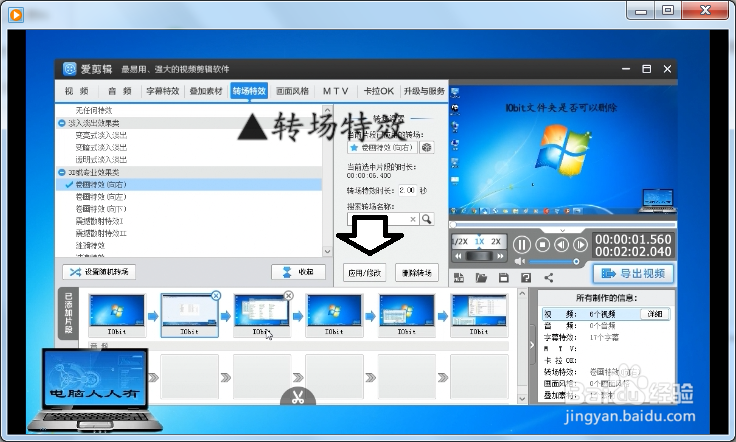Click the shuffle icon on 设置随机转场 button
This screenshot has height=442, width=736.
coord(75,272)
